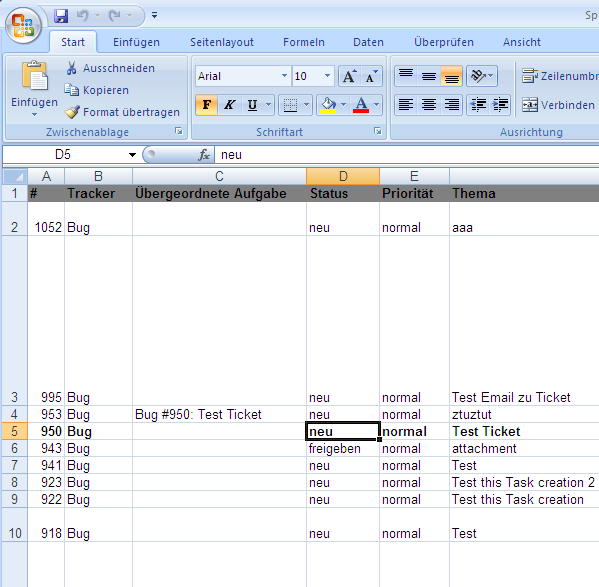Paste using the Einfügen clipboard icon
599x587 pixels.
coord(35,76)
